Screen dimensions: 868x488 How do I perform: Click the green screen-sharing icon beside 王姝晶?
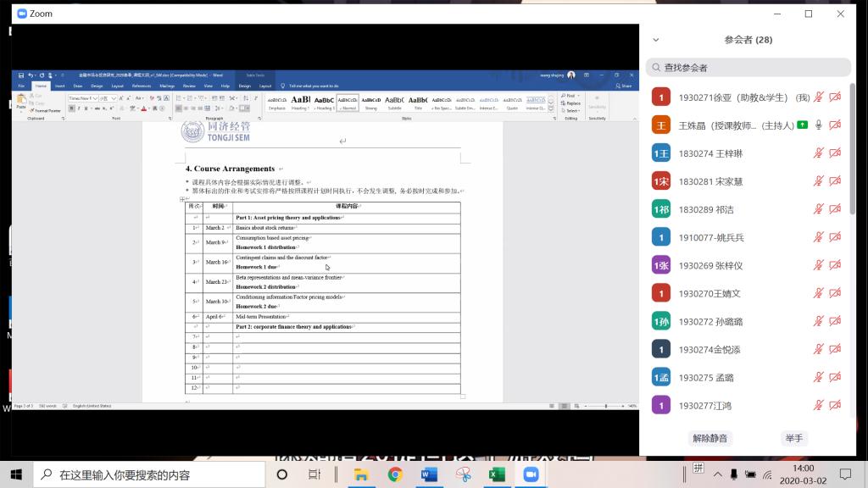pos(802,125)
